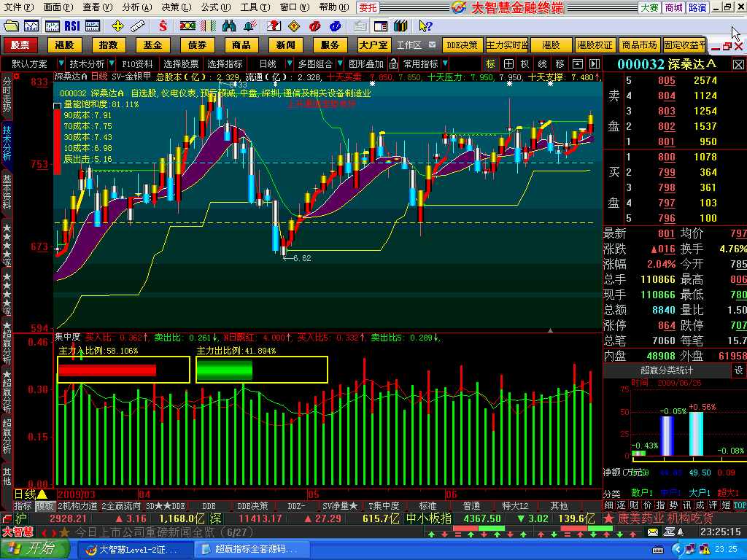
Task: Click the 设 settings button in 超赢分类统计
Action: (x=738, y=370)
